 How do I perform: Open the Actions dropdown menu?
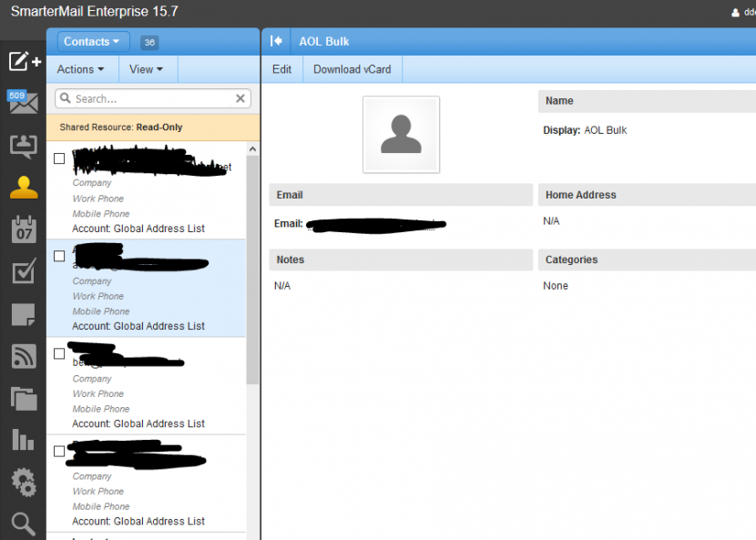[x=80, y=68]
